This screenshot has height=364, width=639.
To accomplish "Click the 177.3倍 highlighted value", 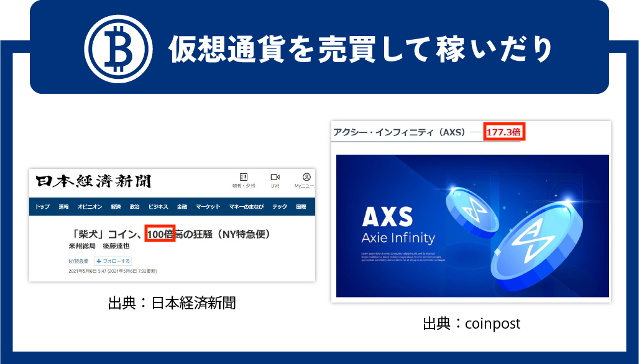I will 504,132.
